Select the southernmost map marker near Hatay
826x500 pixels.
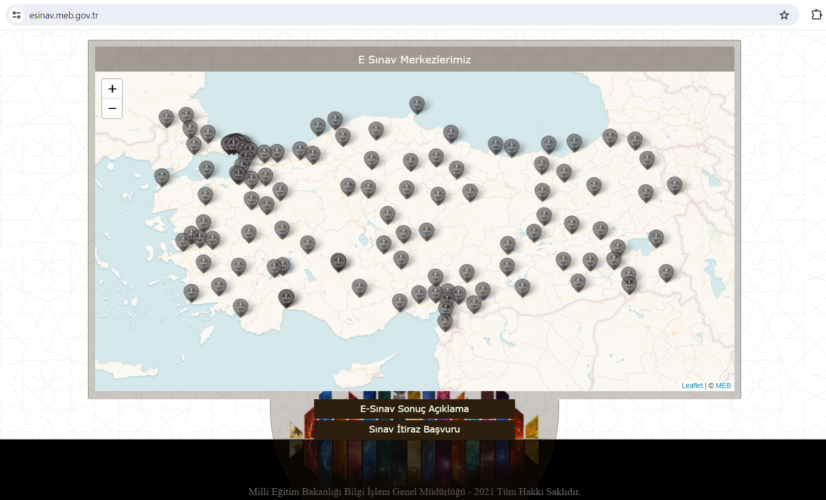click(445, 321)
